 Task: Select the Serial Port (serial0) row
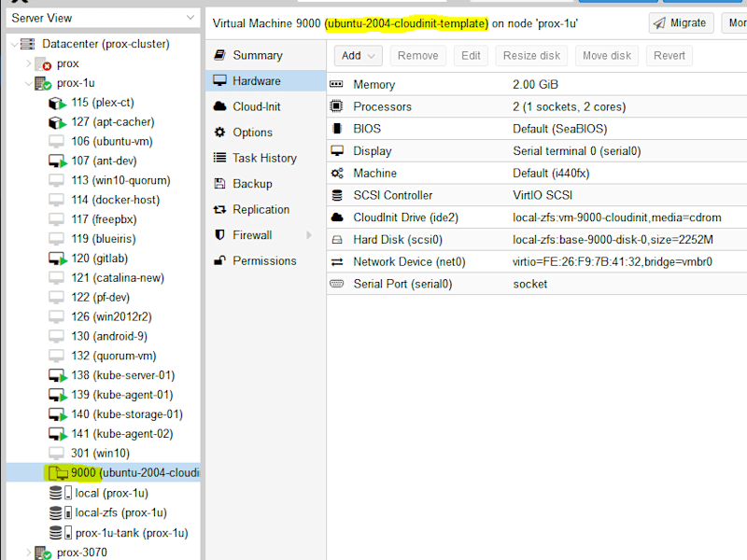click(x=537, y=284)
